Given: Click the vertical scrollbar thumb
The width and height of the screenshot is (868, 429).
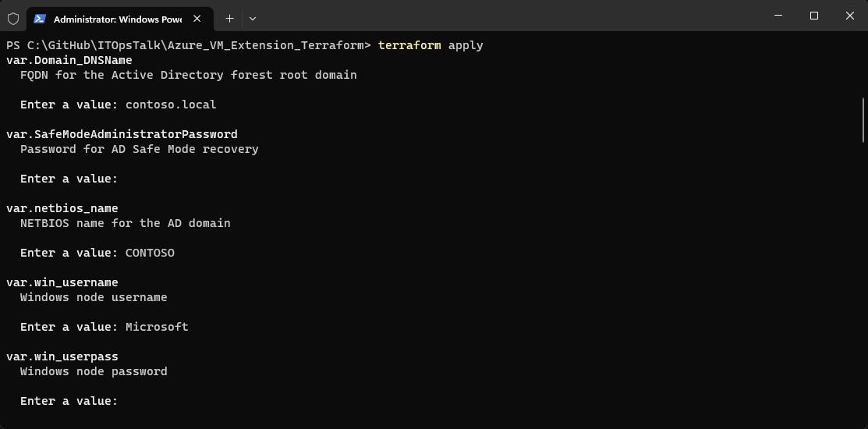Looking at the screenshot, I should [x=863, y=119].
